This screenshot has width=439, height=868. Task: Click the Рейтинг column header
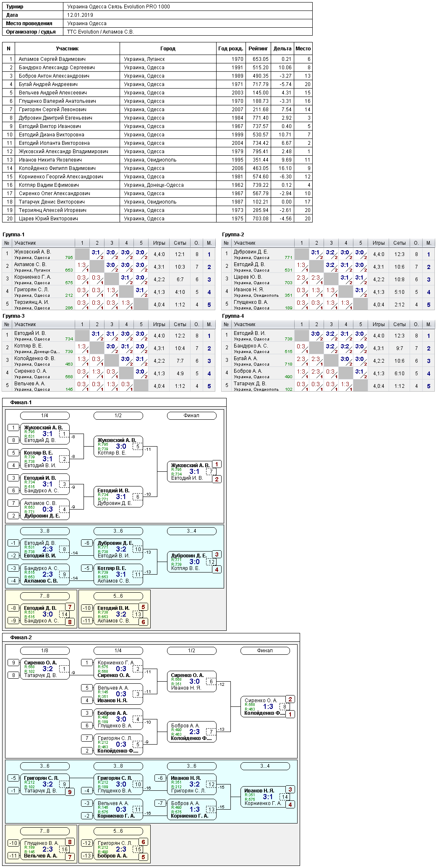click(x=258, y=49)
